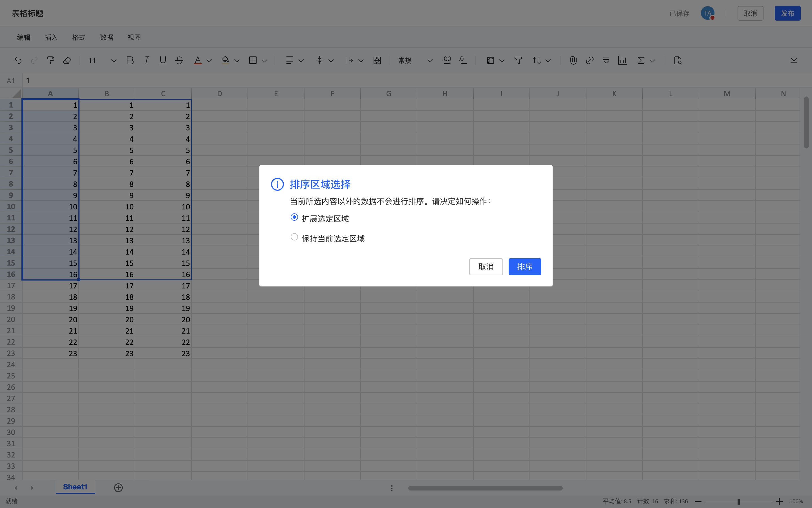
Task: Select 扩展选定区域 radio option
Action: 294,217
